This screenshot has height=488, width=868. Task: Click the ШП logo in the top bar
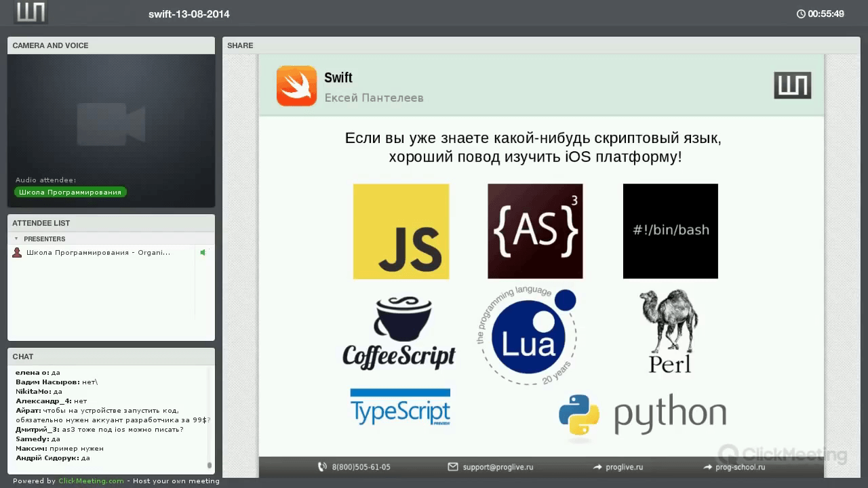(x=31, y=13)
